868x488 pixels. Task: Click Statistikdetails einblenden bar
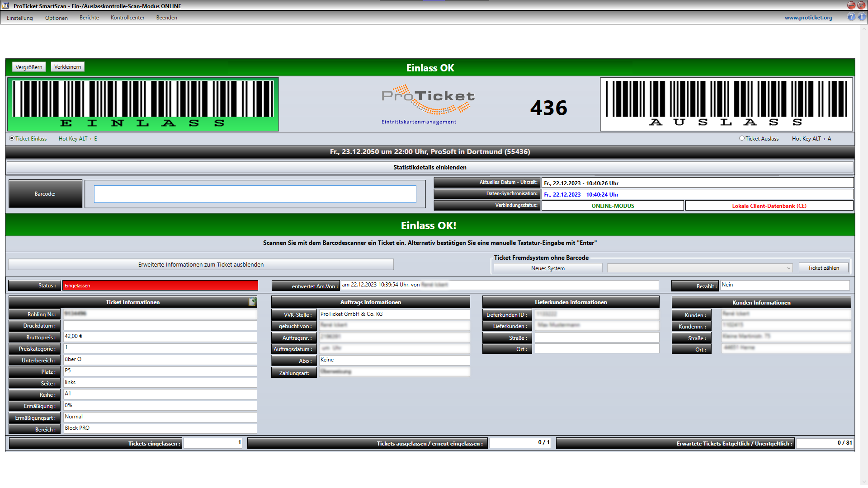(x=430, y=167)
